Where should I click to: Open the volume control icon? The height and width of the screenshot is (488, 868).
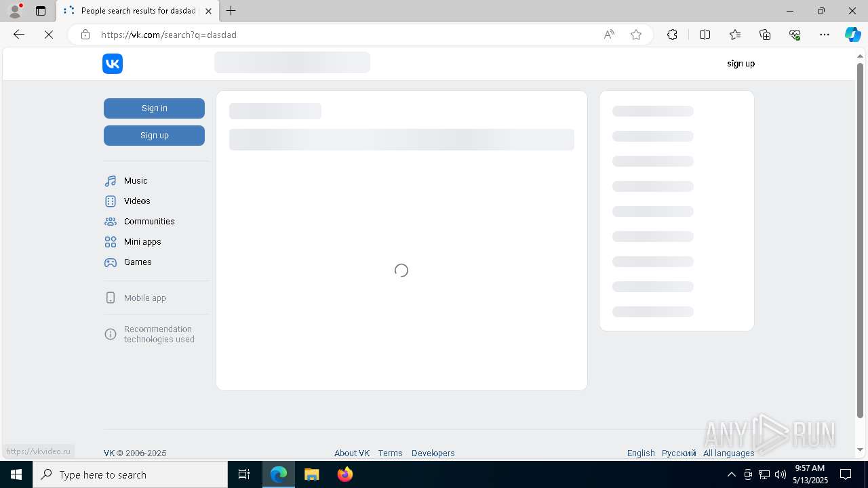click(780, 474)
